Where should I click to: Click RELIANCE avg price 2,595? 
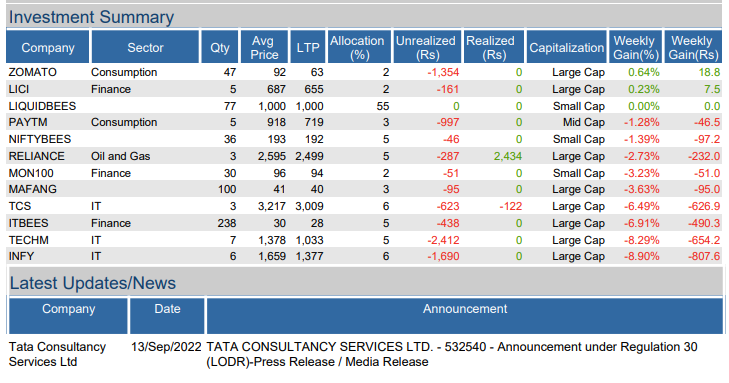click(x=272, y=156)
